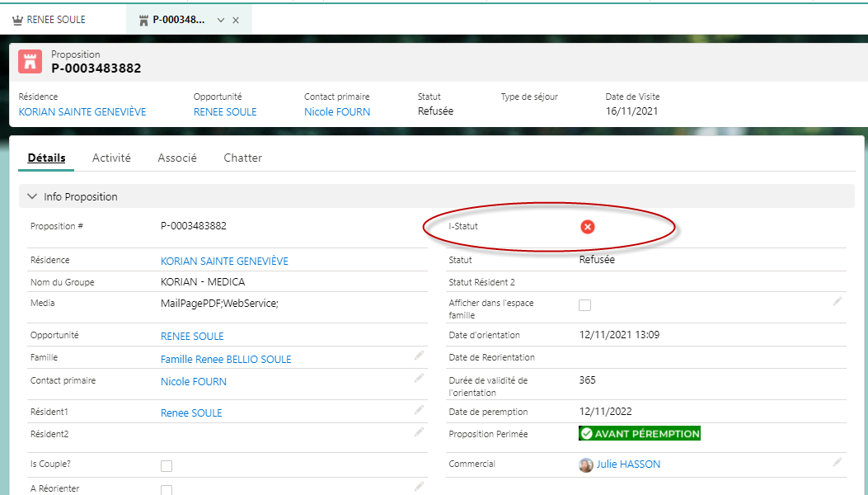
Task: Edit the Contact primaire pencil icon
Action: point(419,378)
